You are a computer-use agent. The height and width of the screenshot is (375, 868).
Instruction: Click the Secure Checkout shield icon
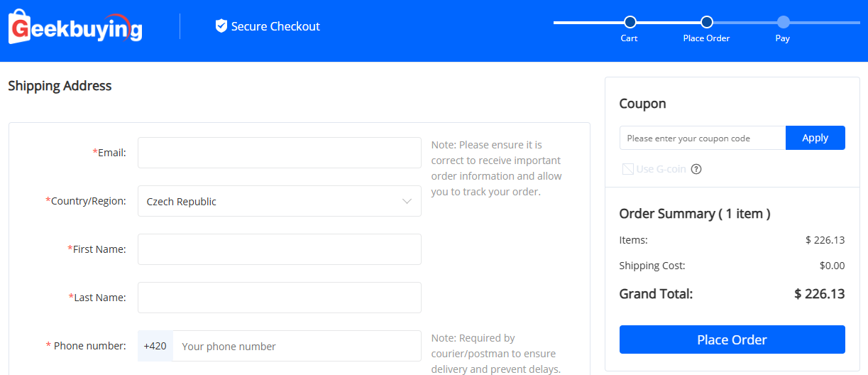coord(221,26)
